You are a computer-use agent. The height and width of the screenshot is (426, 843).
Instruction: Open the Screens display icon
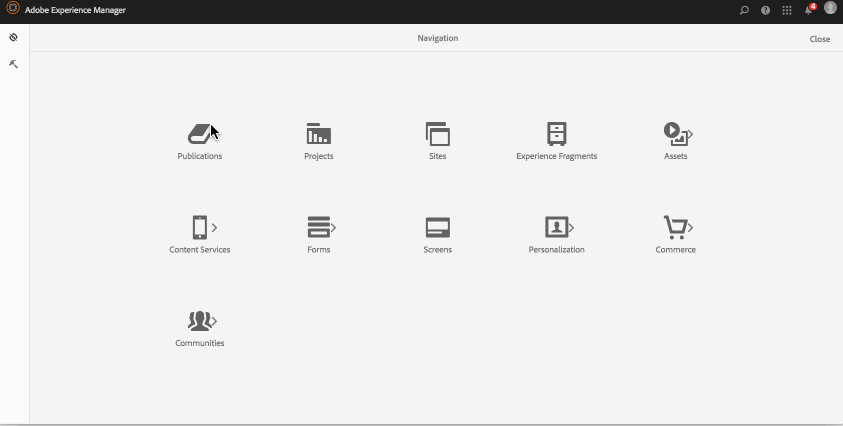click(438, 227)
